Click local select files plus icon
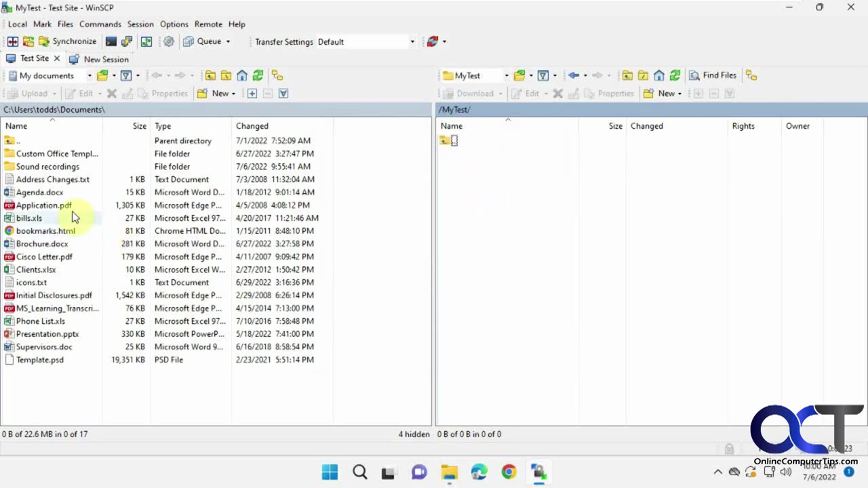This screenshot has width=868, height=488. [x=252, y=94]
